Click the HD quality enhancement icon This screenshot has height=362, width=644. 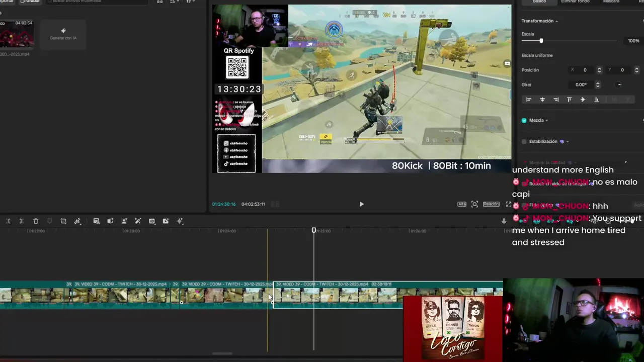152,221
